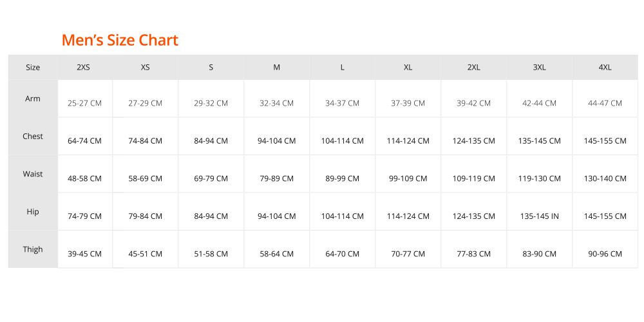Select the 58-69 CM waist cell
Screen dimensions: 644x322
(146, 178)
